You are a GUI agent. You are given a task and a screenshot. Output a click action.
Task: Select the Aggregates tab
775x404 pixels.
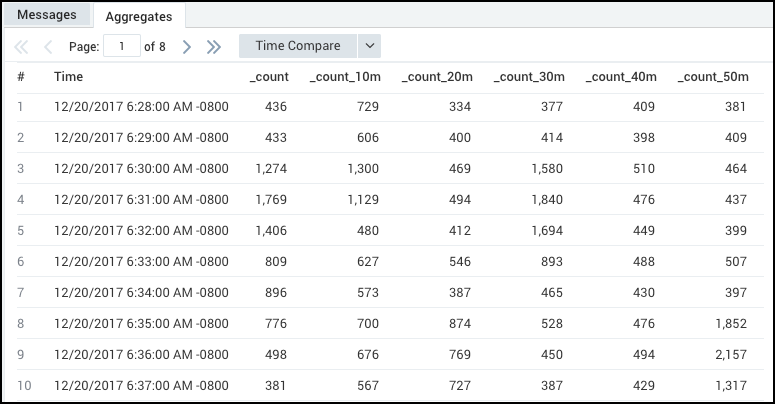[139, 16]
